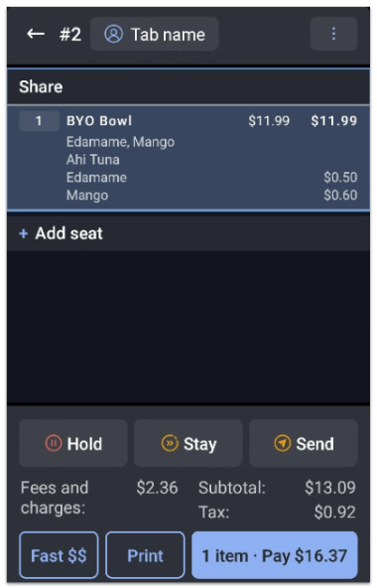Click the Edamame $0.50 modifier line
The height and width of the screenshot is (588, 377).
pyautogui.click(x=211, y=178)
